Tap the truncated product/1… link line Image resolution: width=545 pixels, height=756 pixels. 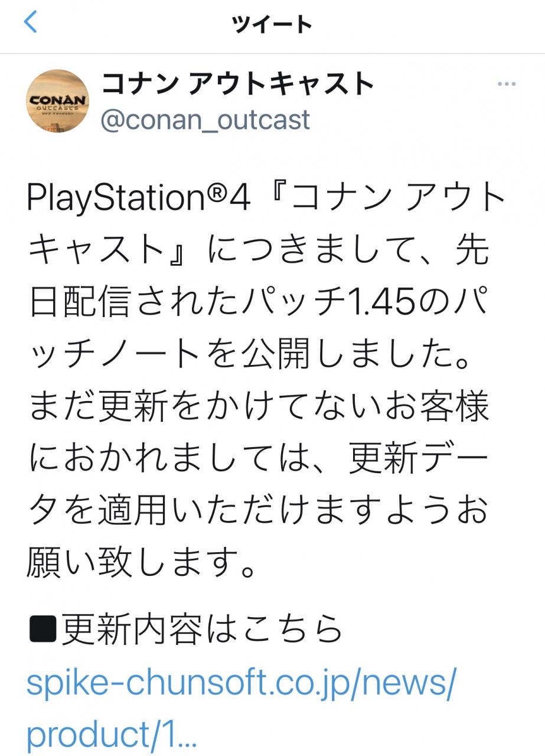click(x=112, y=735)
